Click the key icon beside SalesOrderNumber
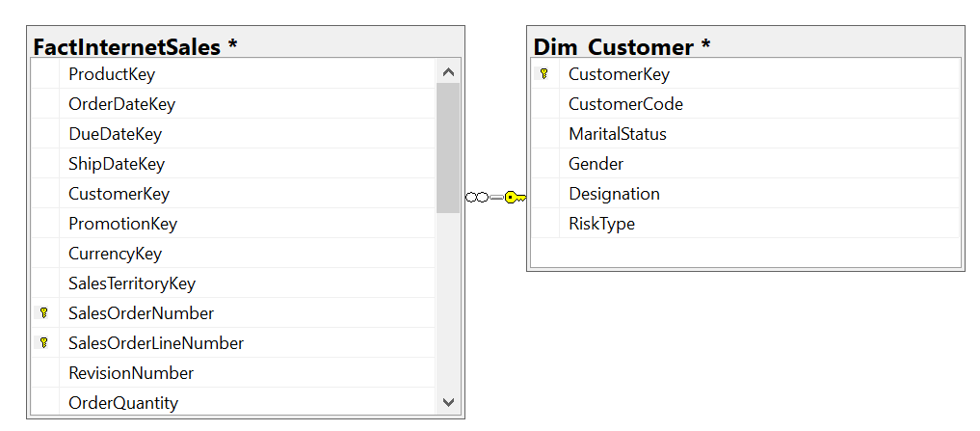The image size is (980, 431). [x=44, y=313]
